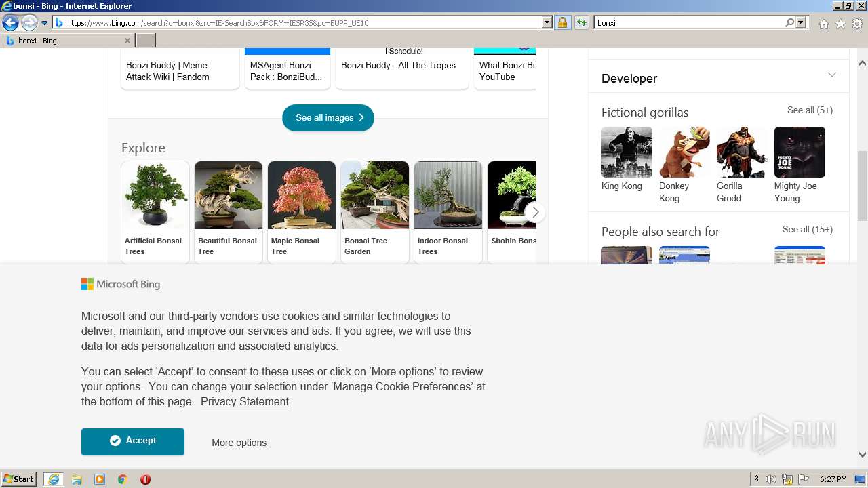The height and width of the screenshot is (488, 868).
Task: Click the Home icon
Action: tap(823, 24)
